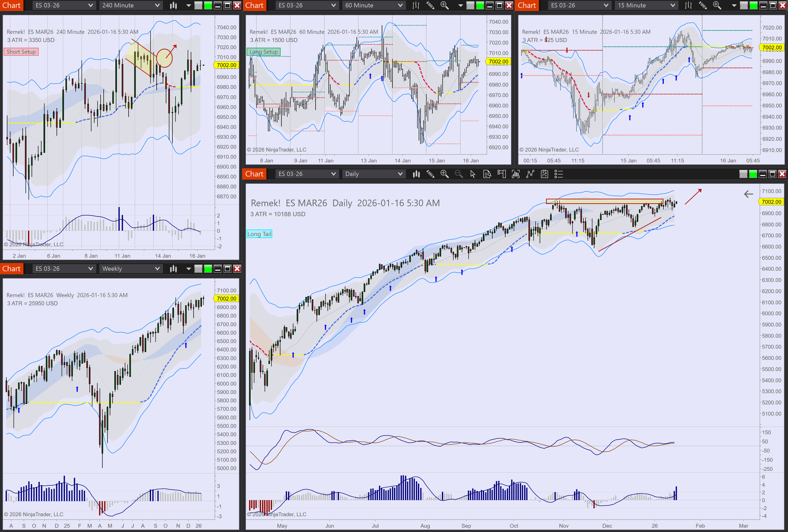Open drawing tools pencil in 60 Minute chart
Screen dimensions: 788x532
(430, 5)
